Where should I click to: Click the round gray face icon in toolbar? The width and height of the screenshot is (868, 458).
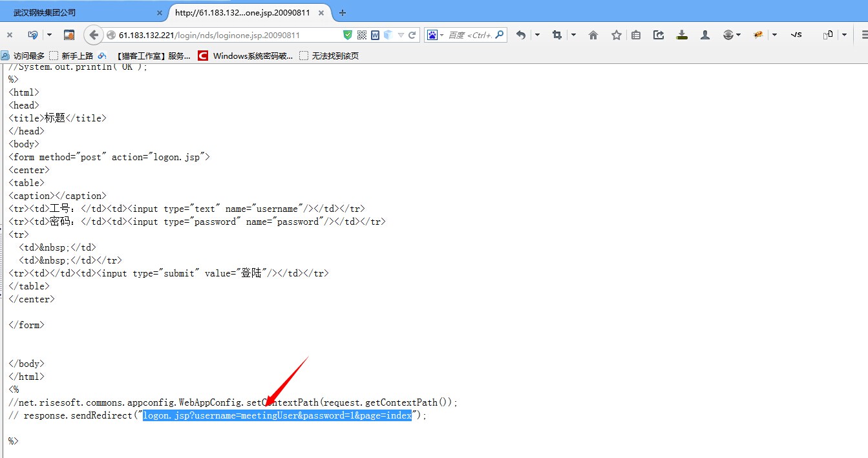(728, 35)
